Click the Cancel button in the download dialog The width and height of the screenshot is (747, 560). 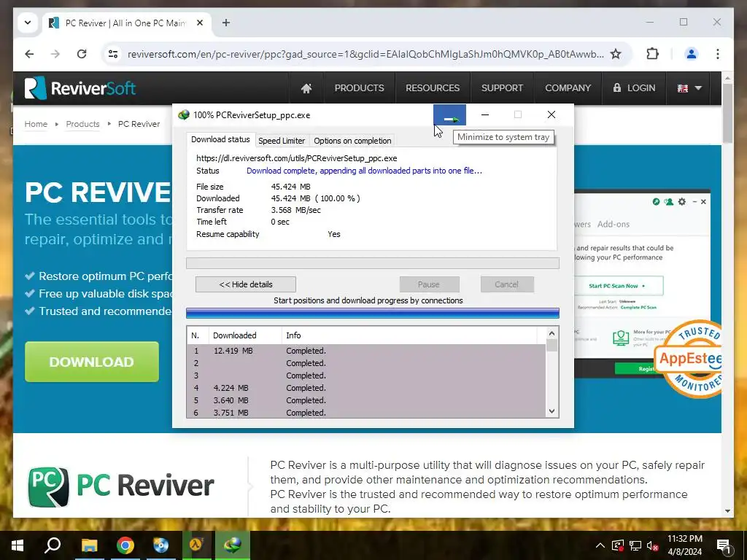click(507, 284)
